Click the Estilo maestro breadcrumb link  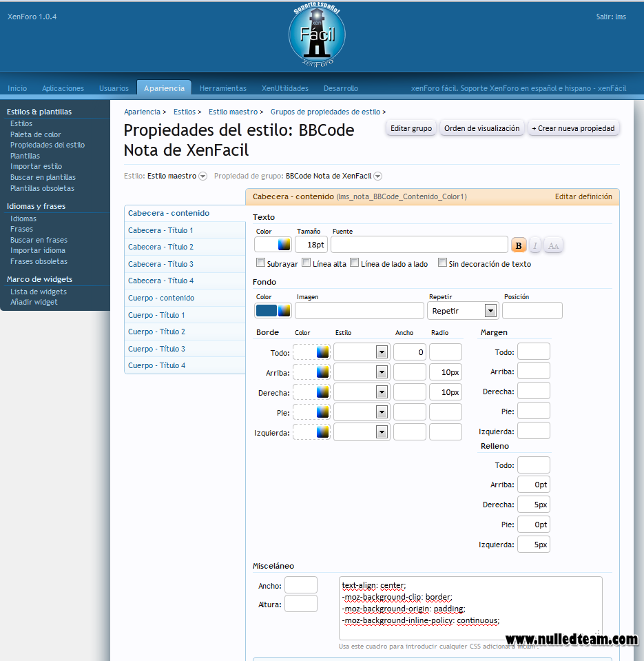click(233, 112)
